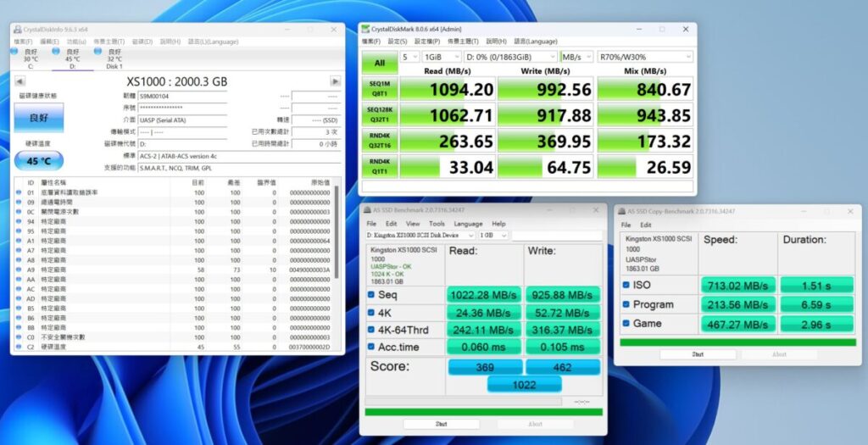The width and height of the screenshot is (868, 445).
Task: Open the test count dropdown showing 5
Action: [409, 57]
